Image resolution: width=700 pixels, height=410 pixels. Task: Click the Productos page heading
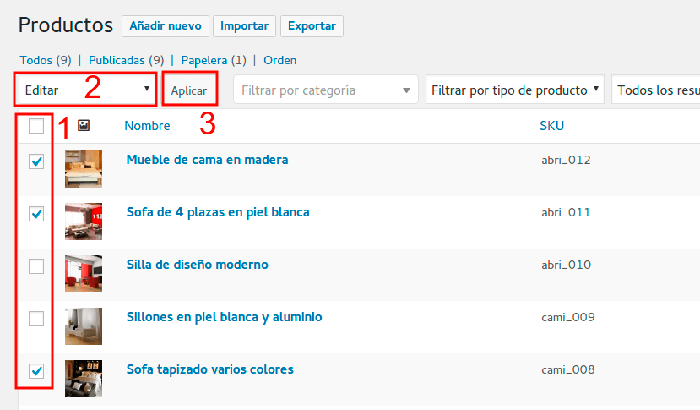tap(66, 25)
